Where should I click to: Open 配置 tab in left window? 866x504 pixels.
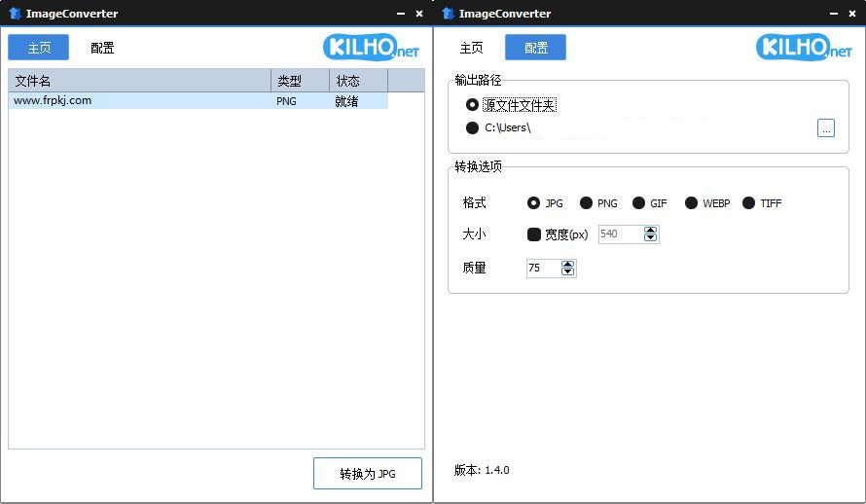102,48
